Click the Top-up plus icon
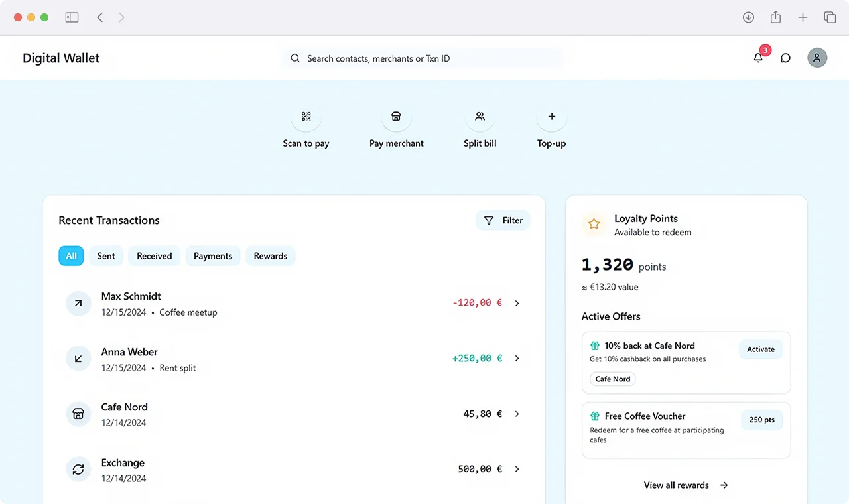This screenshot has width=849, height=504. [551, 117]
